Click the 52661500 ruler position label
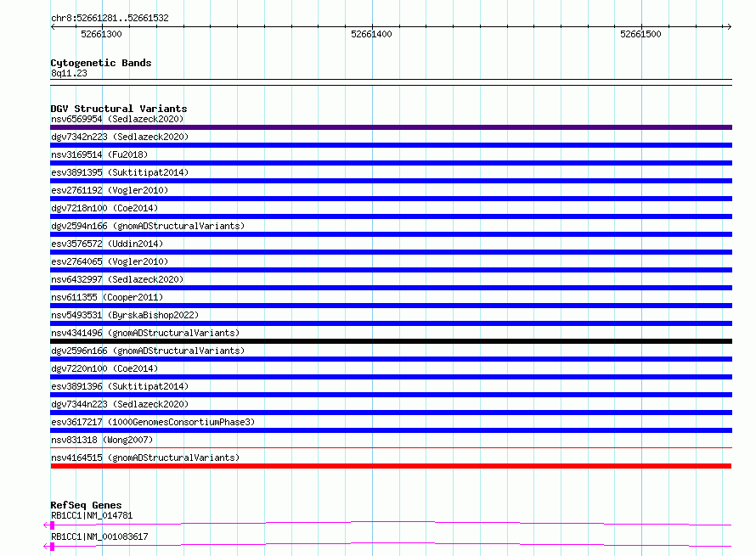This screenshot has height=556, width=756. coord(640,34)
